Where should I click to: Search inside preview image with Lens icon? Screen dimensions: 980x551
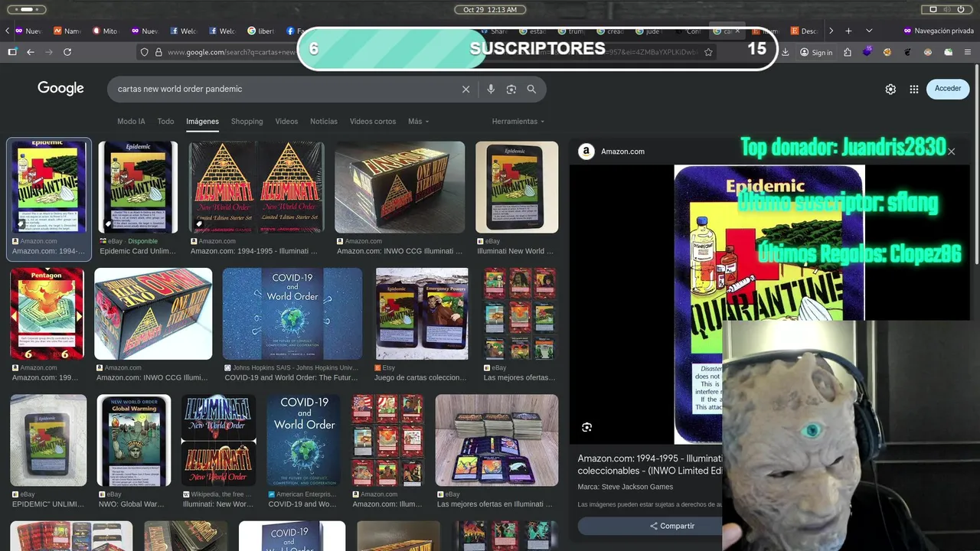click(586, 427)
